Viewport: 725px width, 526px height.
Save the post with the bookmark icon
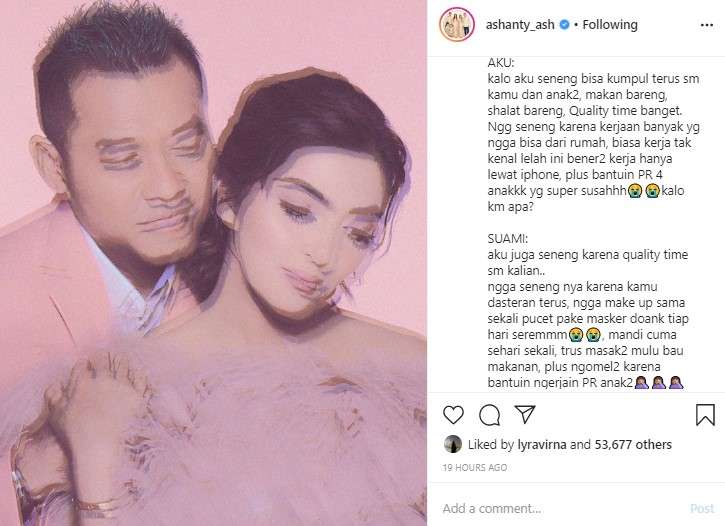705,414
